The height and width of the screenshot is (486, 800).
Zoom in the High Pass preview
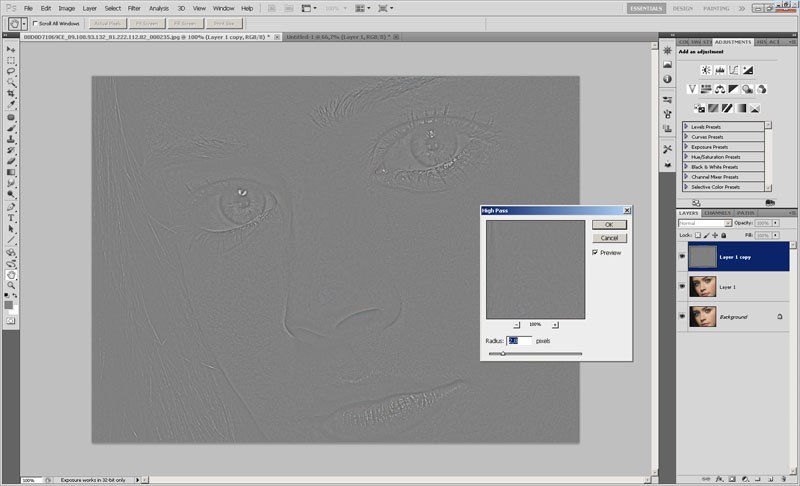coord(555,325)
